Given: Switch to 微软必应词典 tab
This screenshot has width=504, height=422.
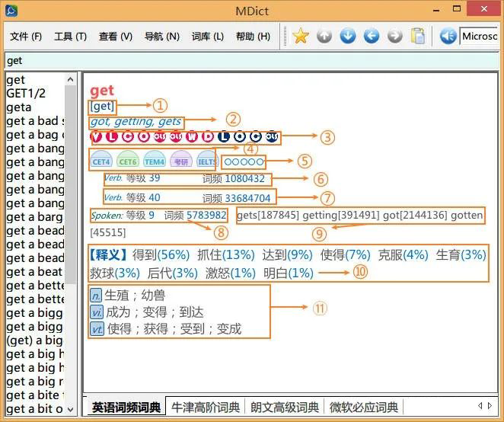Looking at the screenshot, I should 364,408.
